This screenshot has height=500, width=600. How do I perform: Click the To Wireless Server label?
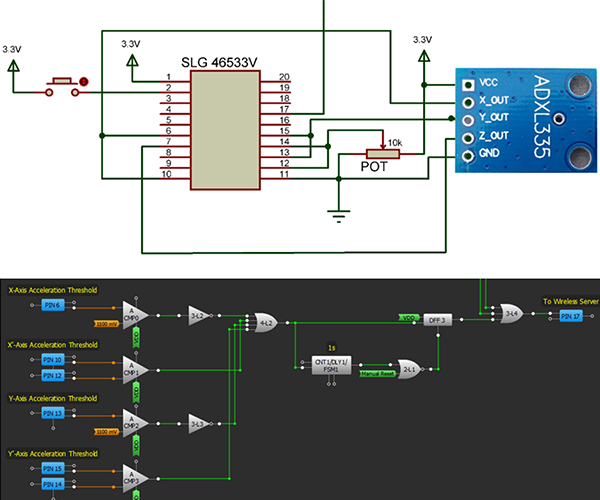571,301
